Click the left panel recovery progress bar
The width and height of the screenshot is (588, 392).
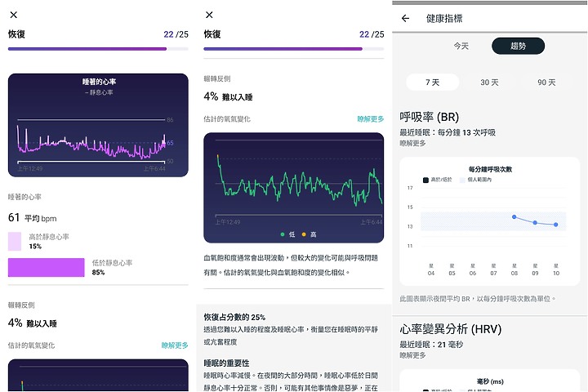coord(98,49)
